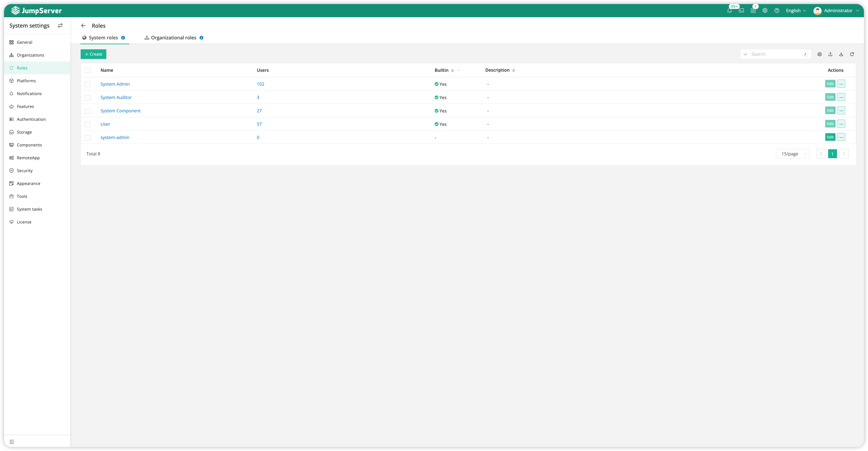Check the header checkbox to select all roles
868x451 pixels.
(88, 70)
